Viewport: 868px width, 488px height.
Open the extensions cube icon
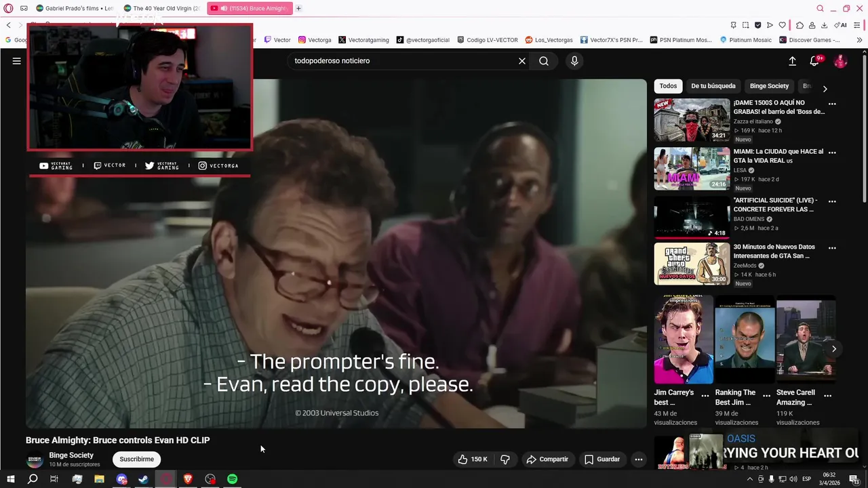pyautogui.click(x=800, y=25)
